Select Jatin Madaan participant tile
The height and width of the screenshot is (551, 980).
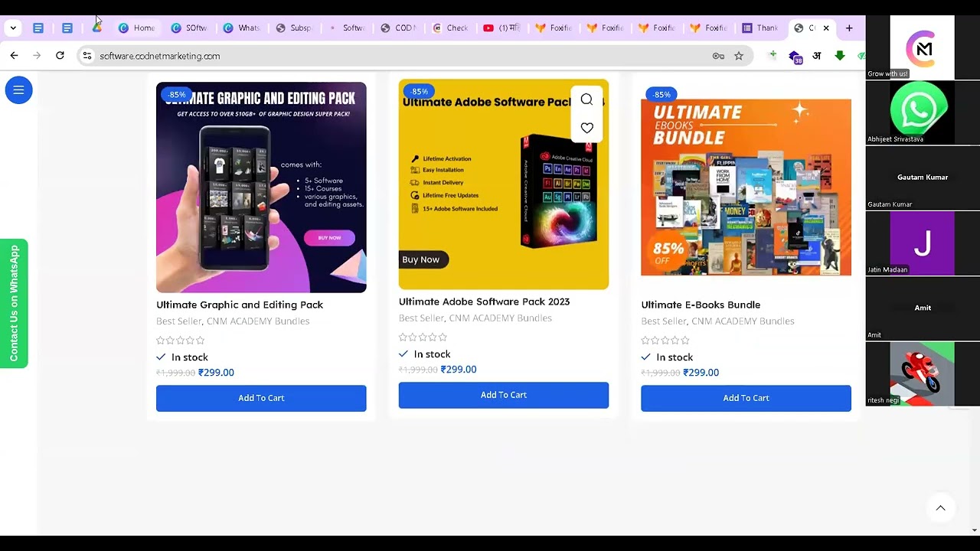click(922, 243)
